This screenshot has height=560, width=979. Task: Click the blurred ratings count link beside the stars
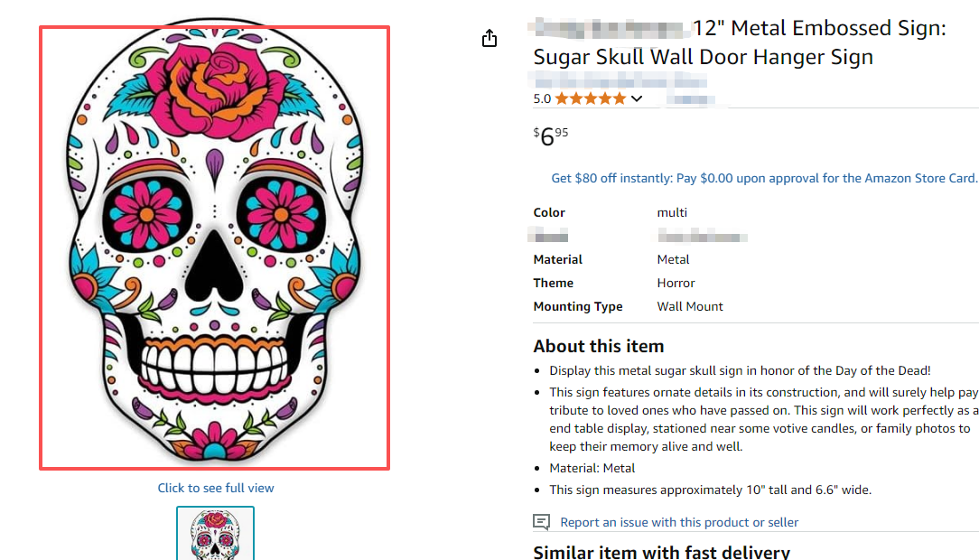686,98
